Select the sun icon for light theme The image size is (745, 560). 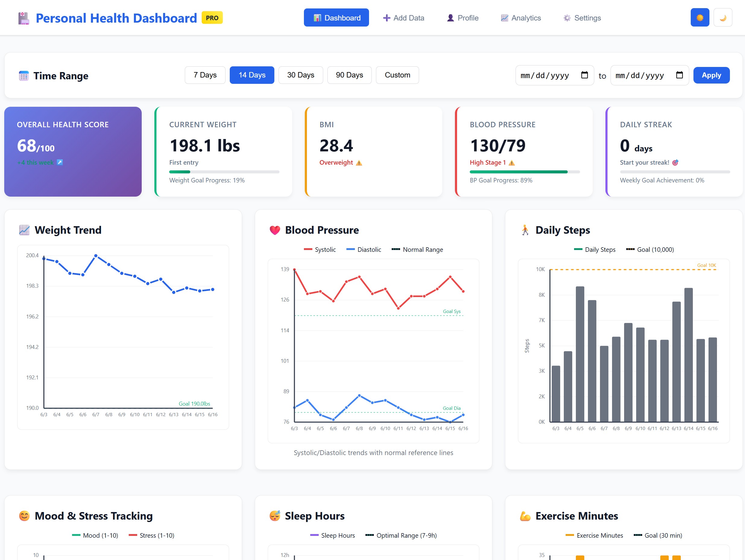(700, 17)
